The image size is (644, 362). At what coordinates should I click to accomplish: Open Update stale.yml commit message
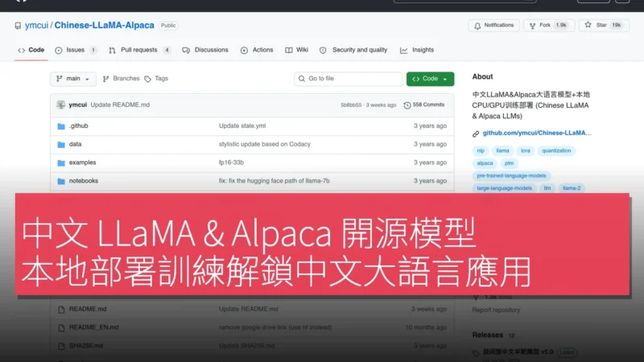point(242,126)
